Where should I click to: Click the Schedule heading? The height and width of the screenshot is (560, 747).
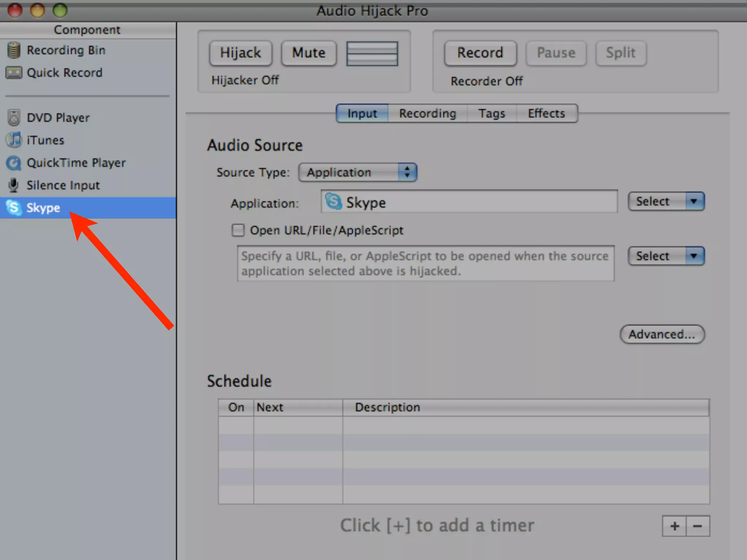coord(239,381)
